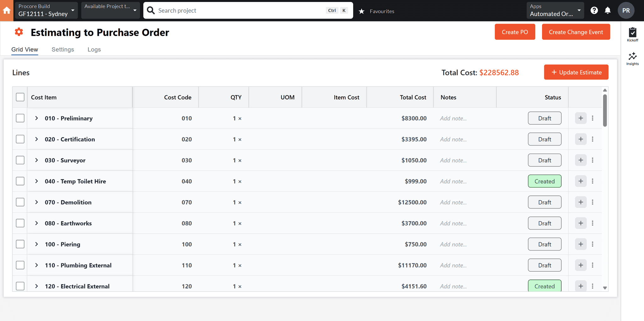The image size is (644, 321).
Task: Check the 100 - Piering row checkbox
Action: tap(20, 244)
